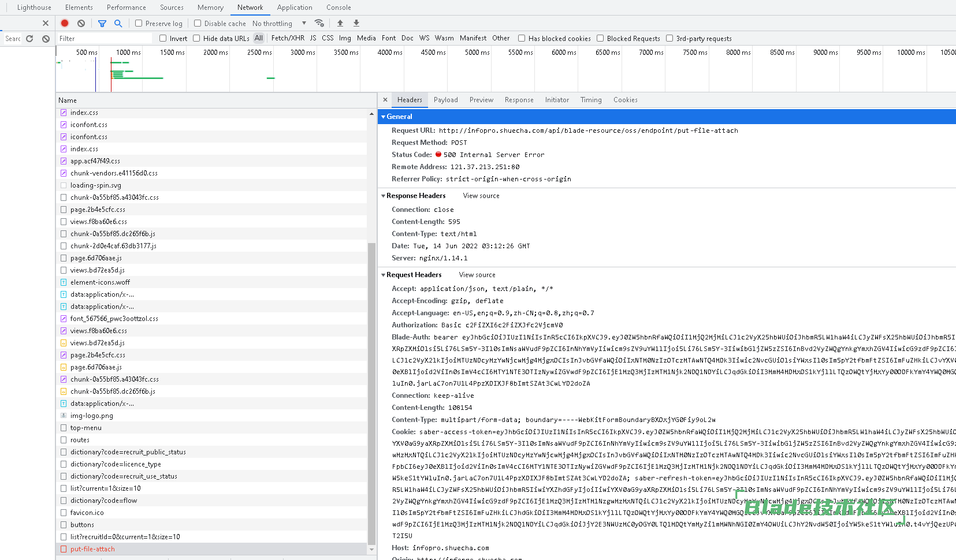The height and width of the screenshot is (560, 956).
Task: Show All request types
Action: 259,38
